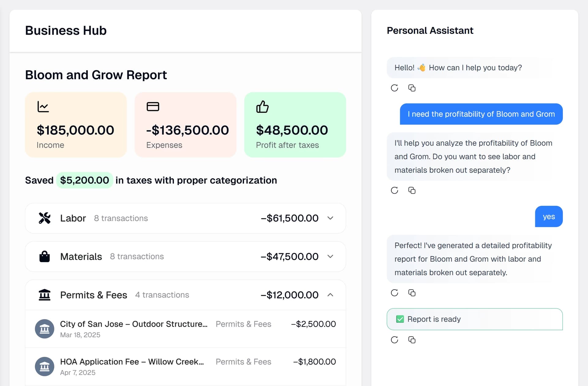
Task: Select the Bloom and Grow Report title
Action: coord(96,75)
